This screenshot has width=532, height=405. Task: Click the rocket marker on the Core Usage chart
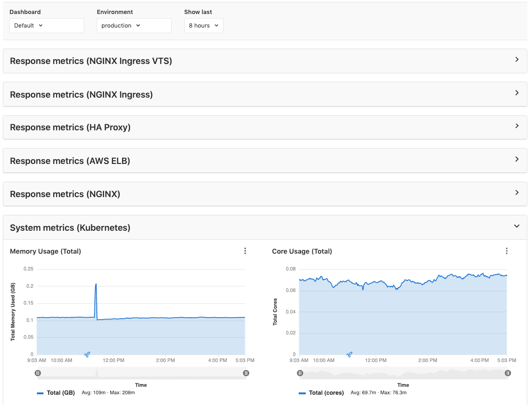pos(348,355)
